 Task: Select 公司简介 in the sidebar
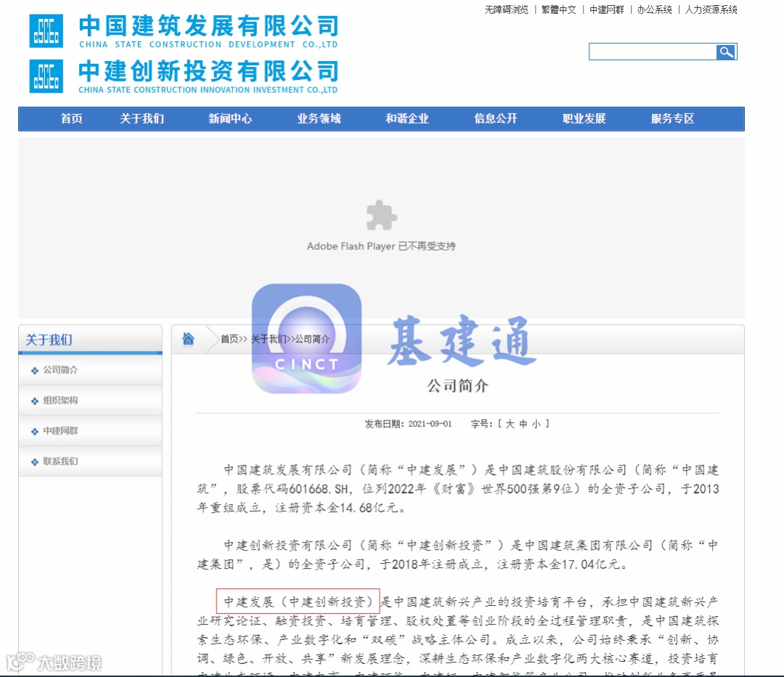point(60,370)
